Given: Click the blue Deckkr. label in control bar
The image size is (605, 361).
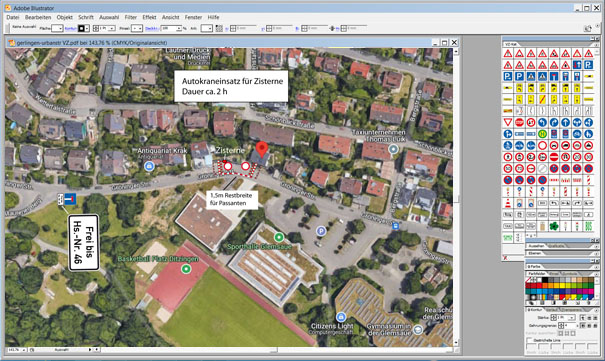Looking at the screenshot, I should click(152, 29).
